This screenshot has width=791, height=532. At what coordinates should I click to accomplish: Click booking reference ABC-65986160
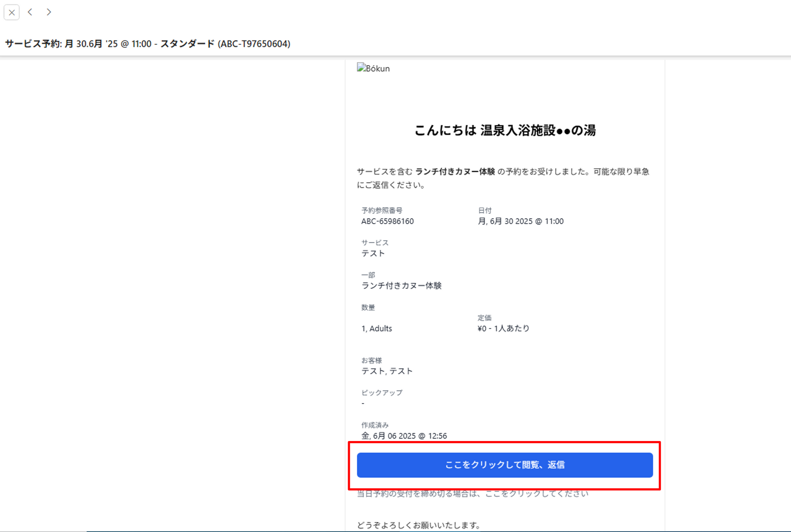tap(387, 221)
